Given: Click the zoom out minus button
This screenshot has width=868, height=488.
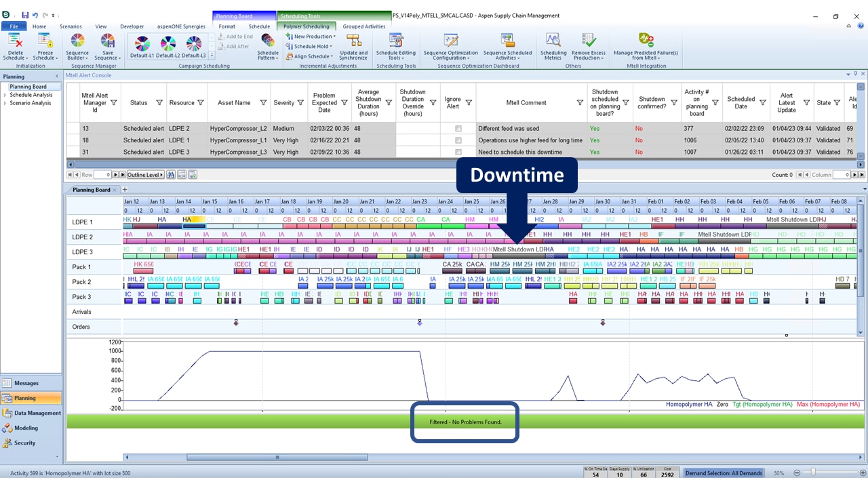Looking at the screenshot, I should [x=796, y=472].
